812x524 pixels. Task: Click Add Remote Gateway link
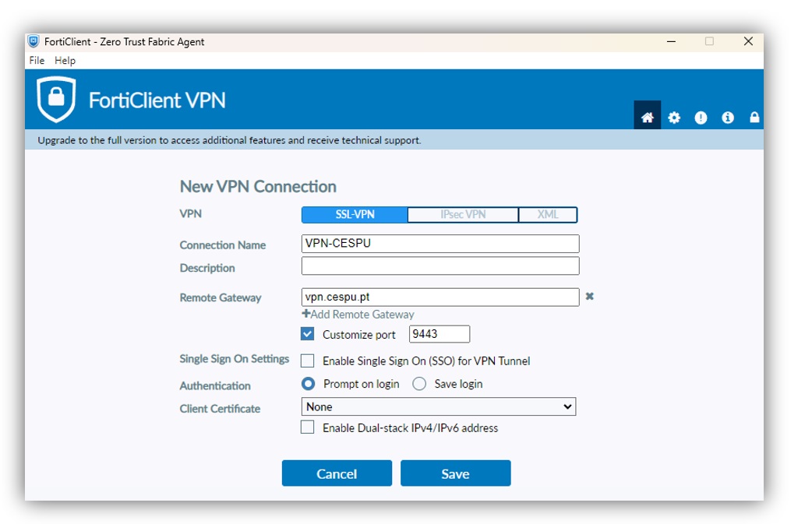358,314
